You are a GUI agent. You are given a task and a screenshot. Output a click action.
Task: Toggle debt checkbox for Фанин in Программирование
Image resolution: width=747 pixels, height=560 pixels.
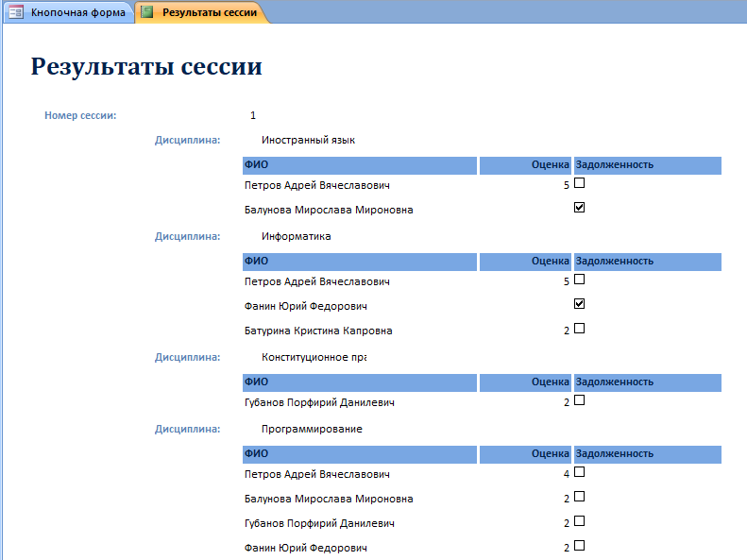pyautogui.click(x=579, y=545)
